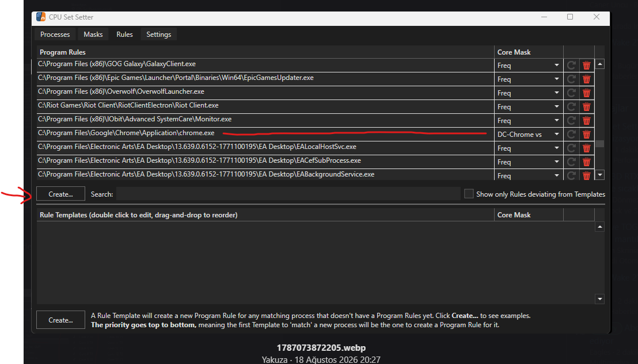638x364 pixels.
Task: Select the Advanced SystemCare Monitor.exe row
Action: coord(265,120)
